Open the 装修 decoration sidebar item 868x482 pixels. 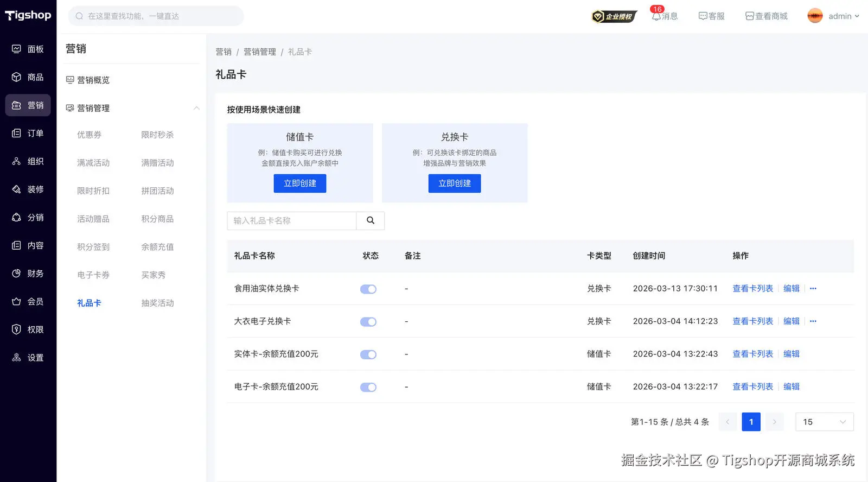[28, 189]
